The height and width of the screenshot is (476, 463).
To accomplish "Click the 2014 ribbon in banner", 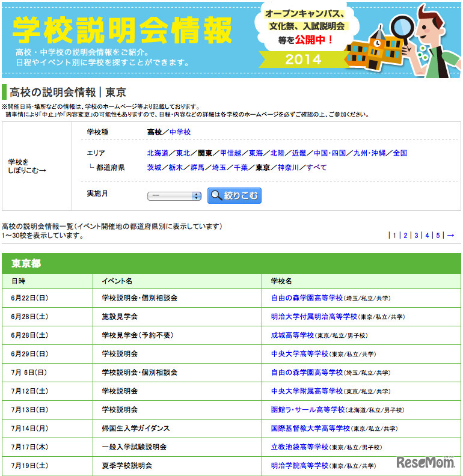I will (x=303, y=59).
